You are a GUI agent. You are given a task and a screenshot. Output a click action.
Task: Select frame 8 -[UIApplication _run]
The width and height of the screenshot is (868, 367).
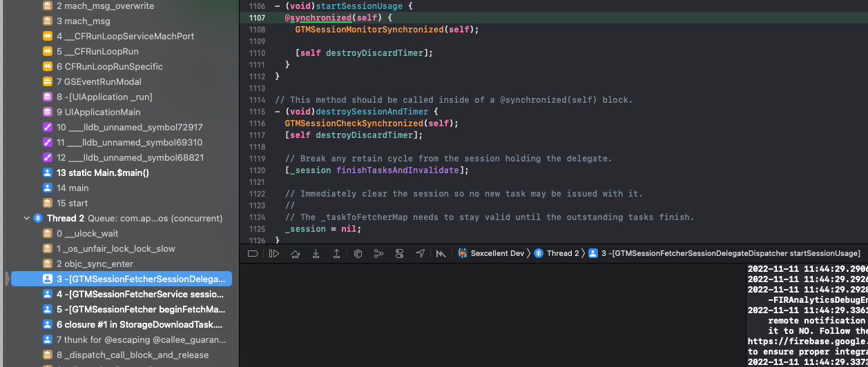[121, 97]
